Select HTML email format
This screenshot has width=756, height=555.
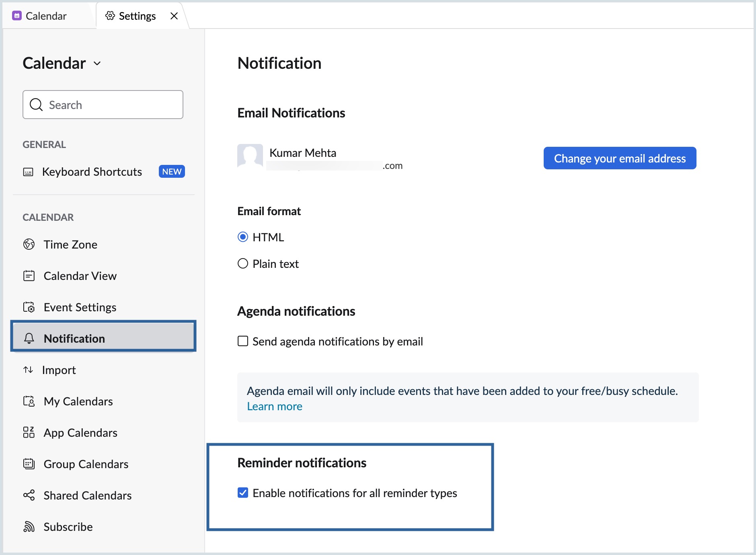pyautogui.click(x=243, y=237)
